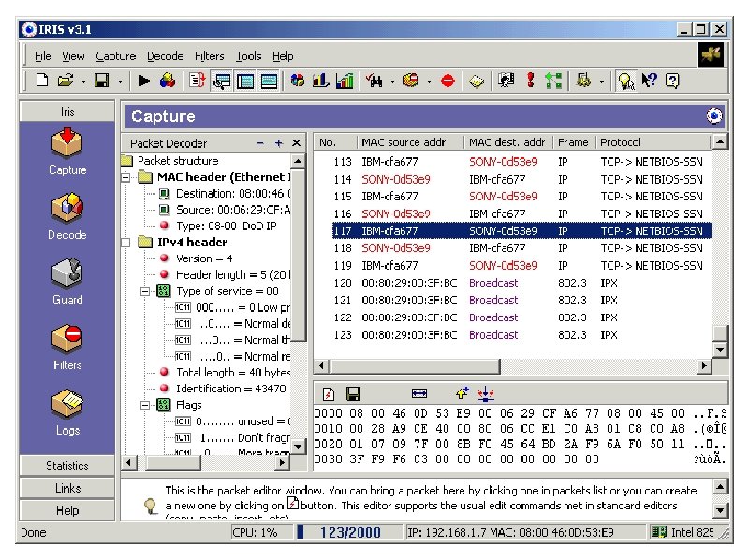The height and width of the screenshot is (560, 748).
Task: Toggle the packet editor pane view button
Action: tap(269, 81)
